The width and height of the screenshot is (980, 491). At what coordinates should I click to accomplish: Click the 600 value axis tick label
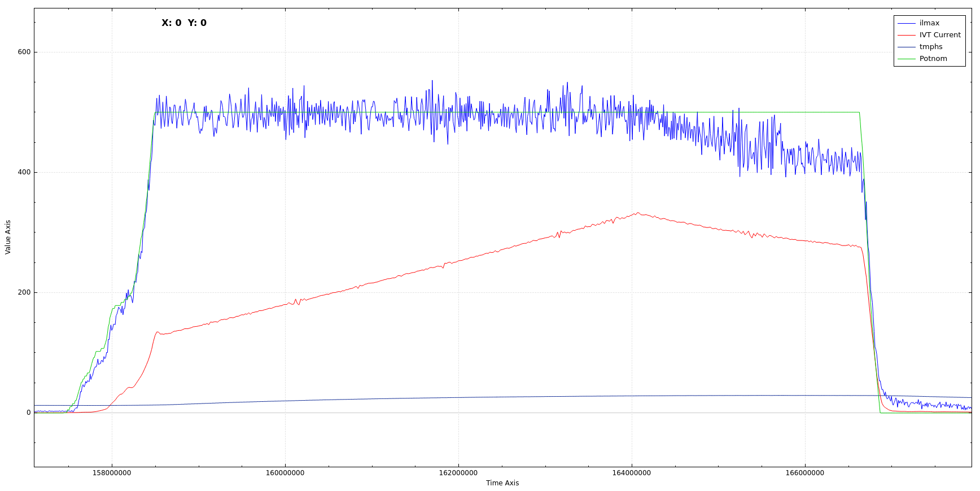(x=24, y=52)
